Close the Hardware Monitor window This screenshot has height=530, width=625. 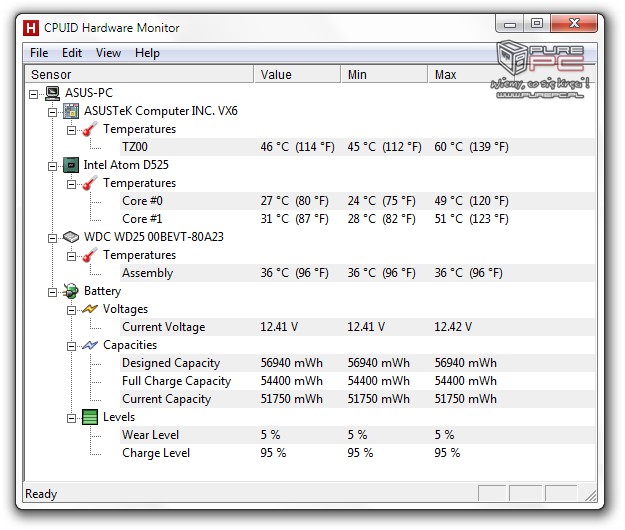(574, 24)
